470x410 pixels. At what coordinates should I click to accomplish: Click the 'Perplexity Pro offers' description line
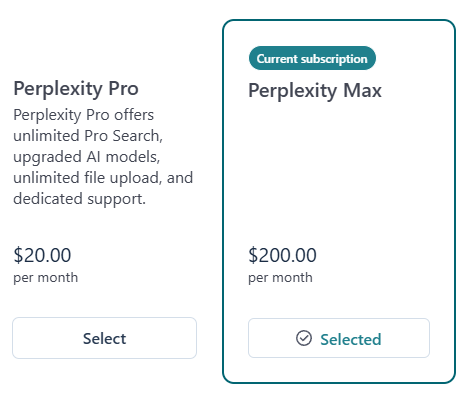pos(83,115)
